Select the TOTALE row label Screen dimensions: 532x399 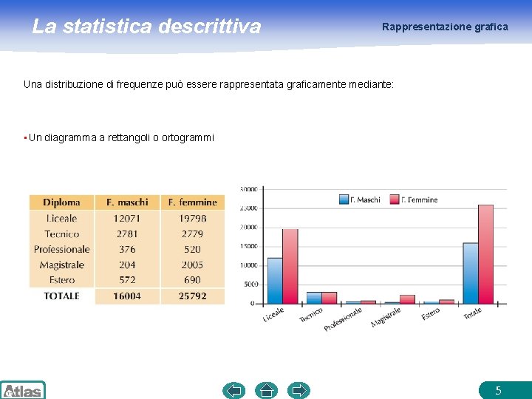(x=61, y=296)
